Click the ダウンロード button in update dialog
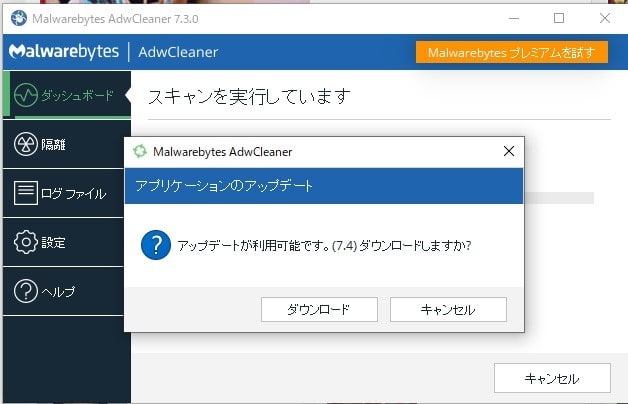Viewport: 628px width, 404px height. pyautogui.click(x=319, y=309)
